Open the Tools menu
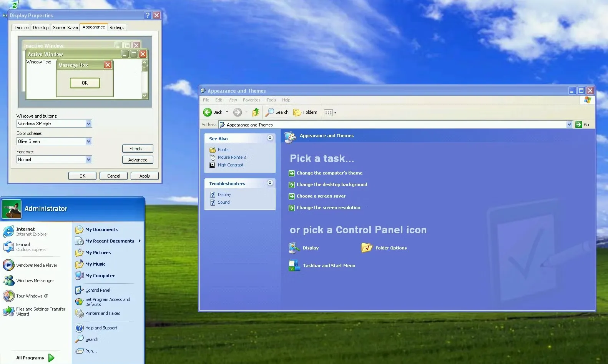Image resolution: width=608 pixels, height=364 pixels. [271, 100]
